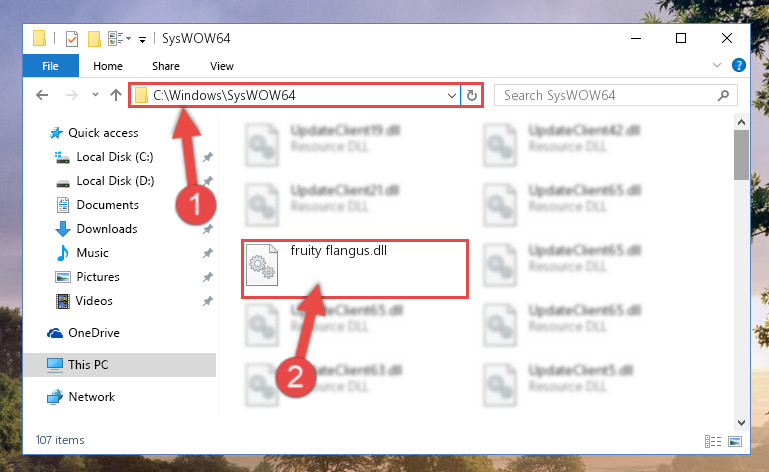Open the View ribbon tab
This screenshot has height=472, width=769.
[x=222, y=66]
